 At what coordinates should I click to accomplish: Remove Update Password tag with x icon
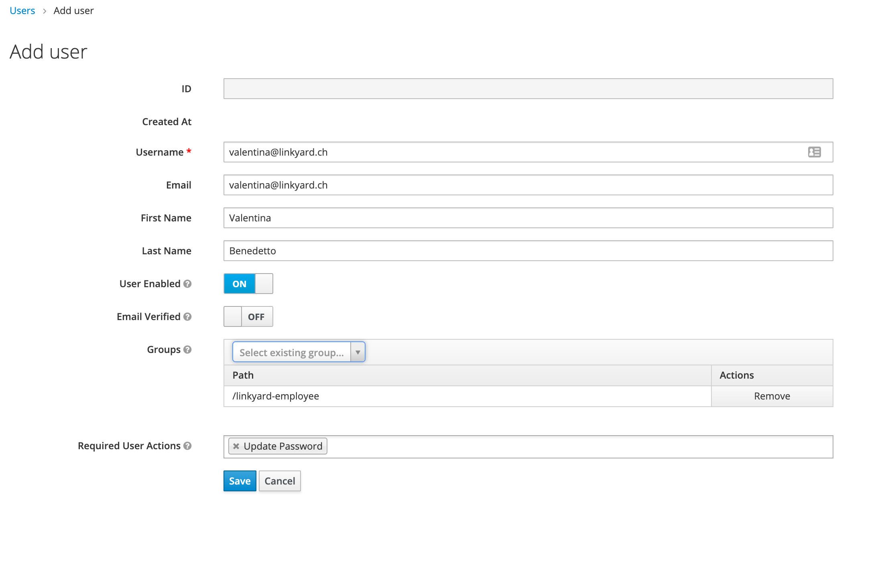coord(236,446)
